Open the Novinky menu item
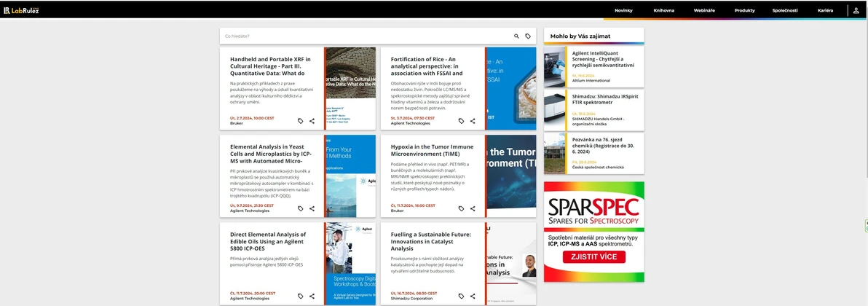The height and width of the screenshot is (306, 868). 623,10
